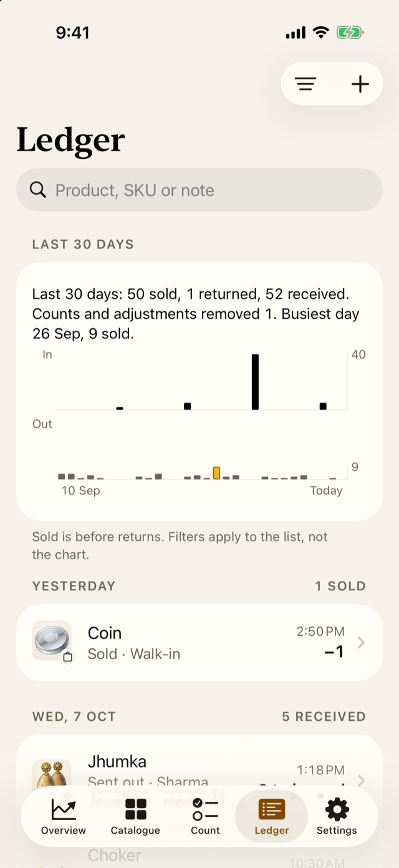Click the search magnifier icon
Viewport: 399px width, 868px height.
[38, 190]
